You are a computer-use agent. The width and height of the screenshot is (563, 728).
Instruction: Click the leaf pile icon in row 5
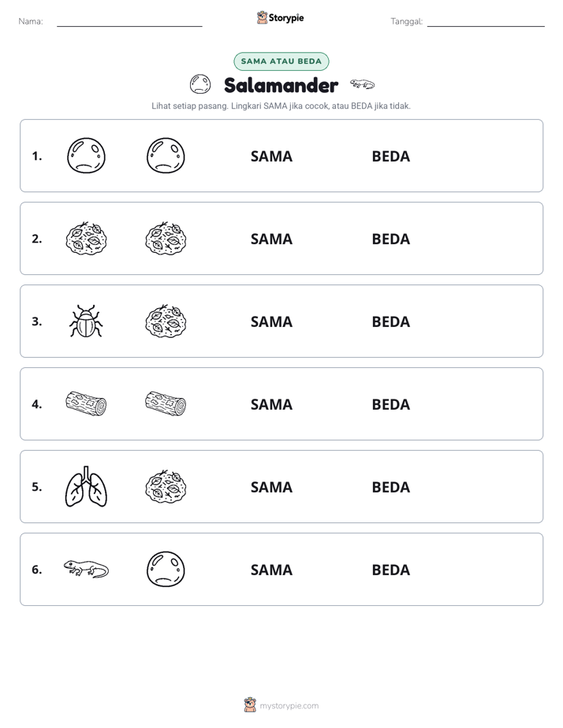[166, 486]
